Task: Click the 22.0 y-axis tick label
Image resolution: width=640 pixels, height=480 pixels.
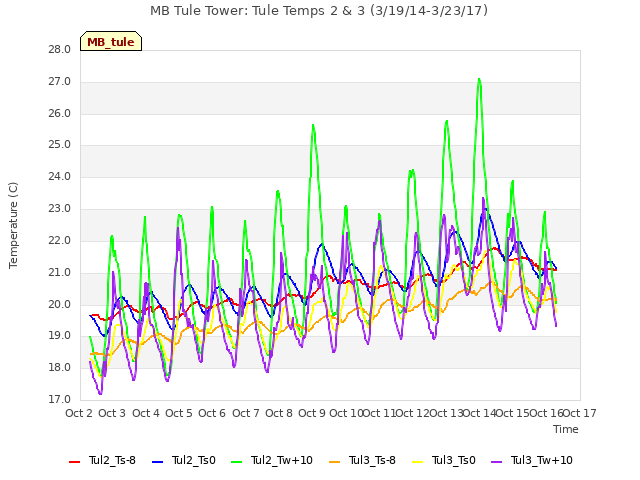Action: pos(60,241)
